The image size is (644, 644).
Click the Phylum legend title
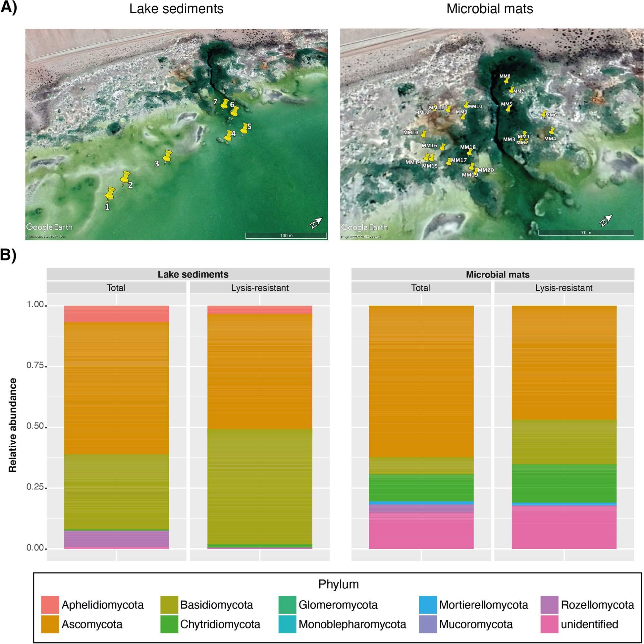[339, 584]
